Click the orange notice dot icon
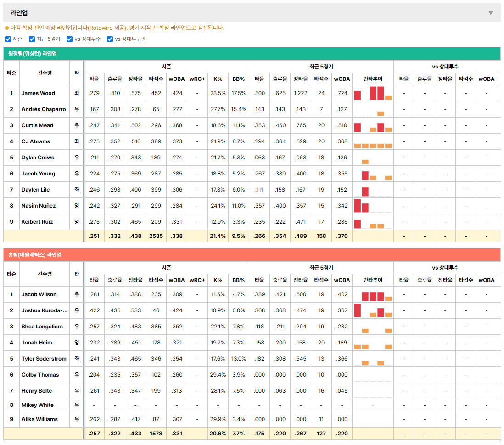 (x=7, y=28)
